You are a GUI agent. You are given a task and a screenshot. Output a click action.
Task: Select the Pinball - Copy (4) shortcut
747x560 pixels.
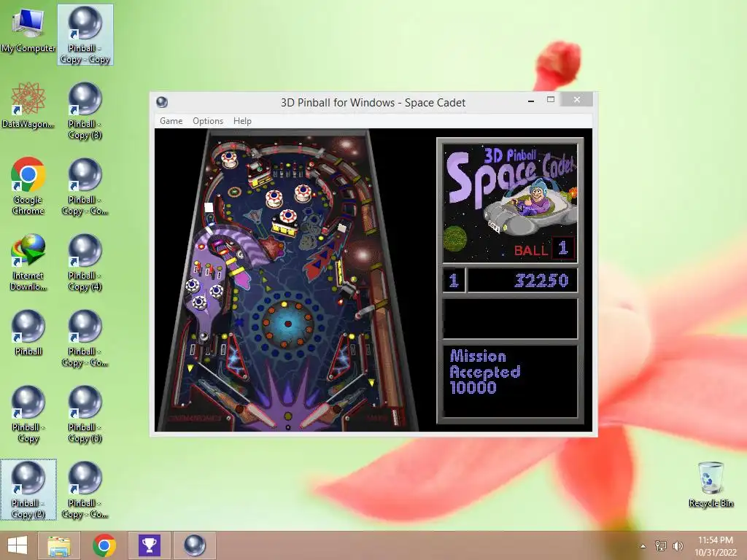coord(85,262)
